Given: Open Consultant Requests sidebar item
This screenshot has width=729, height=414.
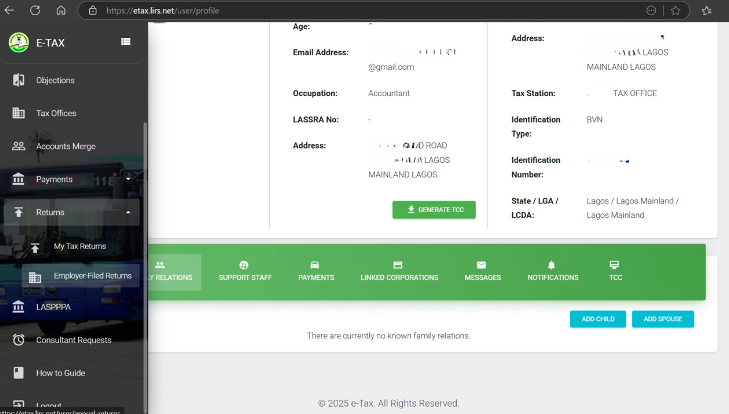Looking at the screenshot, I should pos(73,340).
